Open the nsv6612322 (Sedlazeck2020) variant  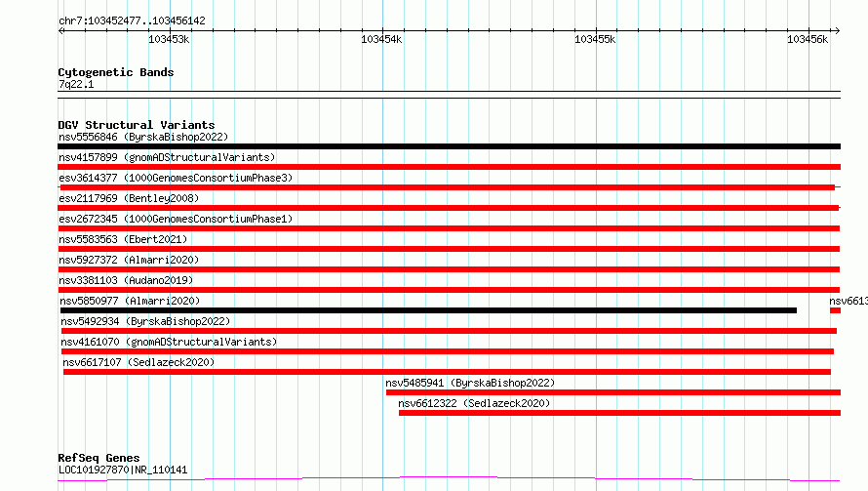point(474,403)
